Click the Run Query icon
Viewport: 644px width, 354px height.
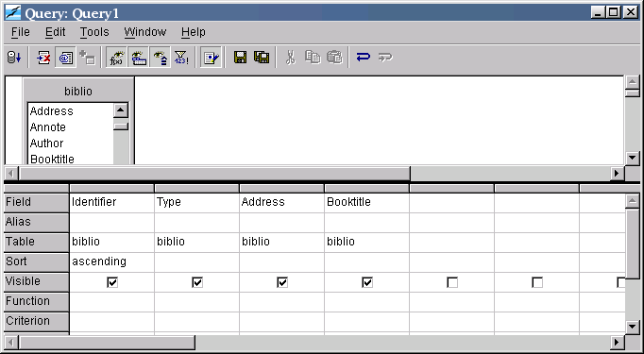[x=14, y=57]
